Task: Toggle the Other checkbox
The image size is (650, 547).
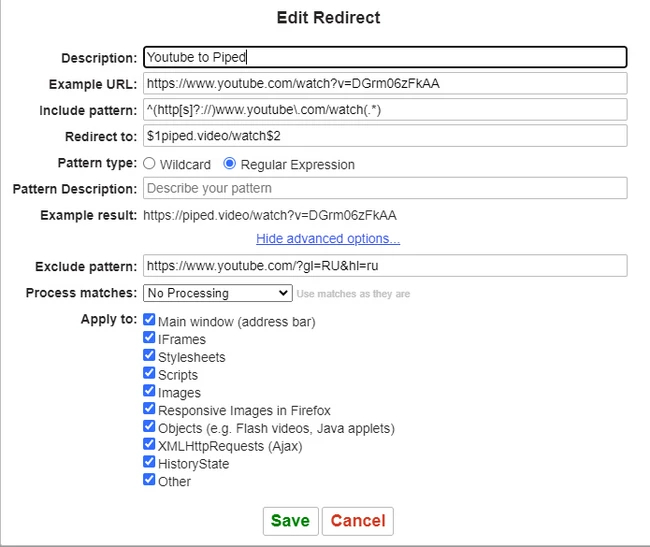Action: coord(150,481)
